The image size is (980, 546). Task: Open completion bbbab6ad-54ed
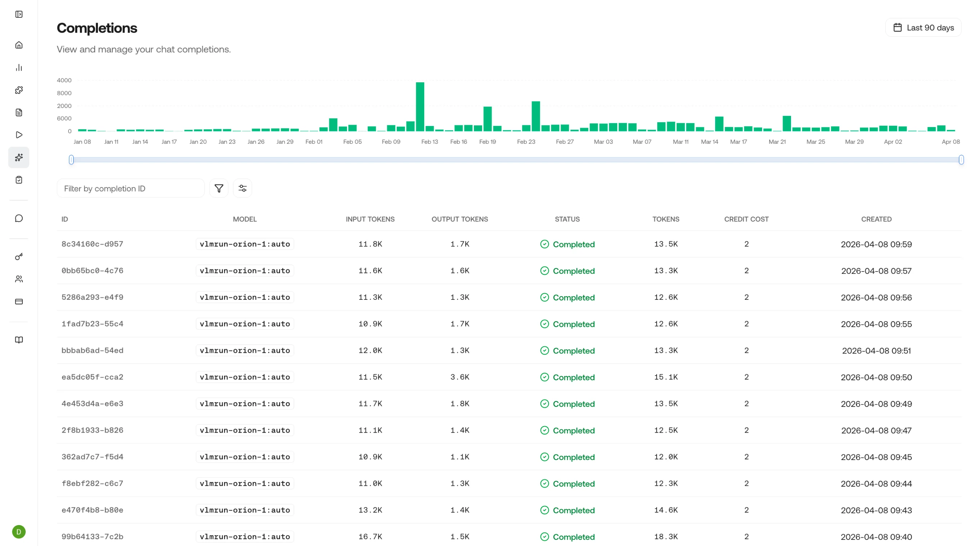click(x=93, y=351)
